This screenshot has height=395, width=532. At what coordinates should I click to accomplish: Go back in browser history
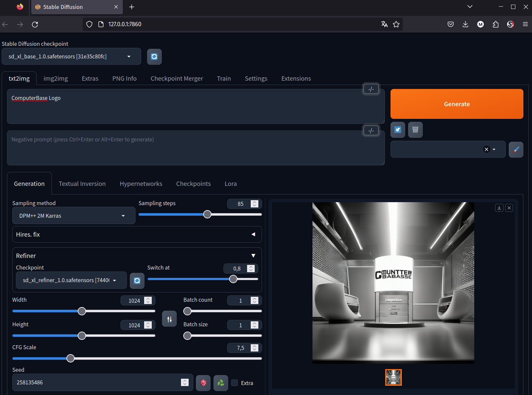(5, 24)
